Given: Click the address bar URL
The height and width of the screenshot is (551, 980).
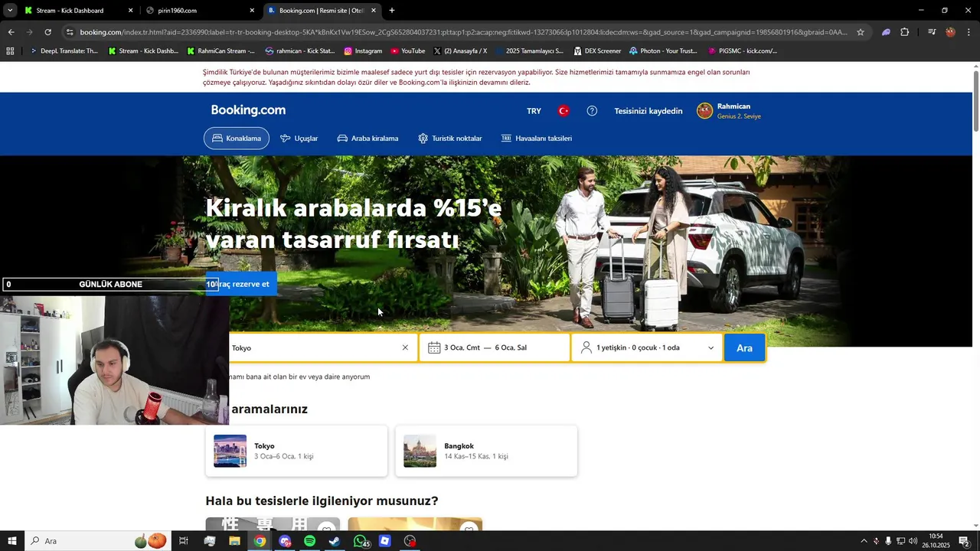Looking at the screenshot, I should point(463,32).
